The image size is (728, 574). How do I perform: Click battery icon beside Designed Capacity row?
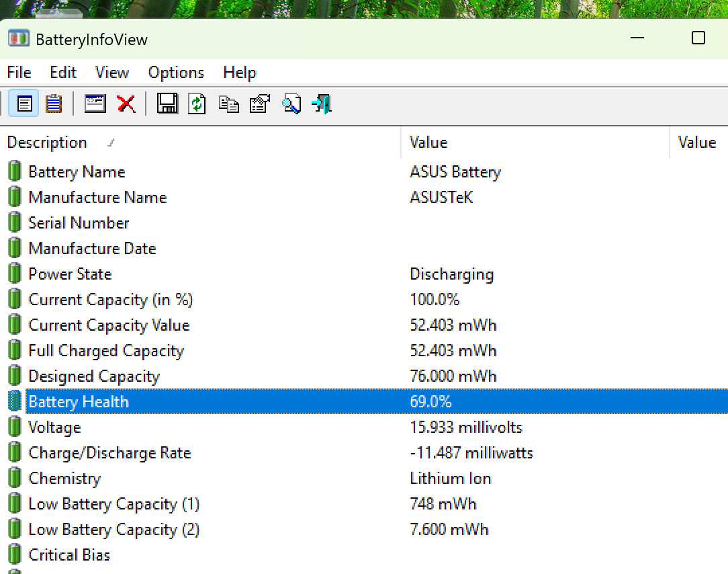pos(15,376)
